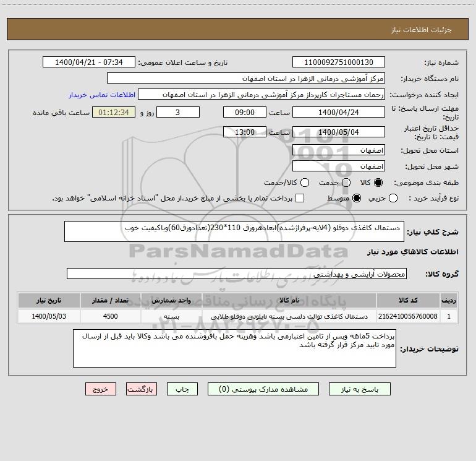Image resolution: width=476 pixels, height=461 pixels.
Task: Click the اطلاعات کالاهای مورد نیاز heading
Action: pos(412,252)
